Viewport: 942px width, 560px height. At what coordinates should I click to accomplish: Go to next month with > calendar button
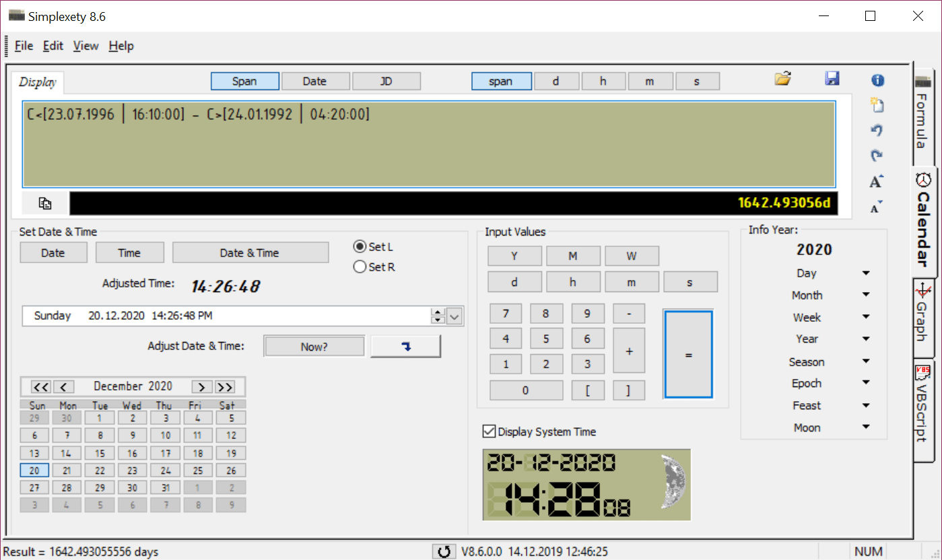click(x=202, y=386)
